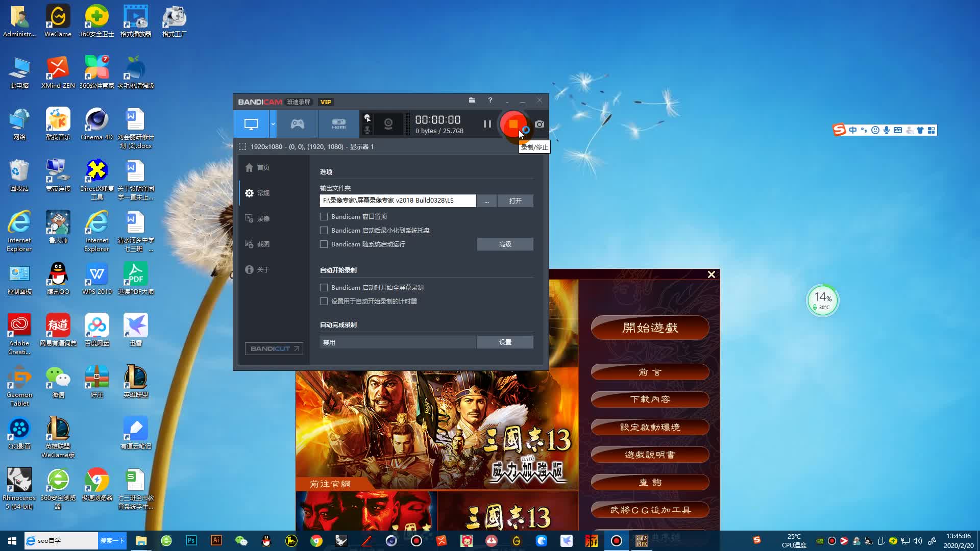Click the red record/stop button
This screenshot has height=551, width=980.
[513, 124]
